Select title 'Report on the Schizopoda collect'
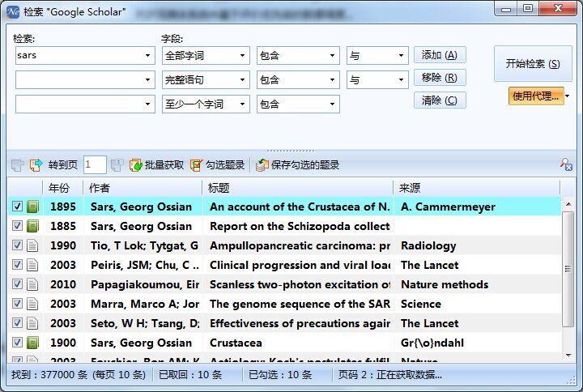 point(300,226)
